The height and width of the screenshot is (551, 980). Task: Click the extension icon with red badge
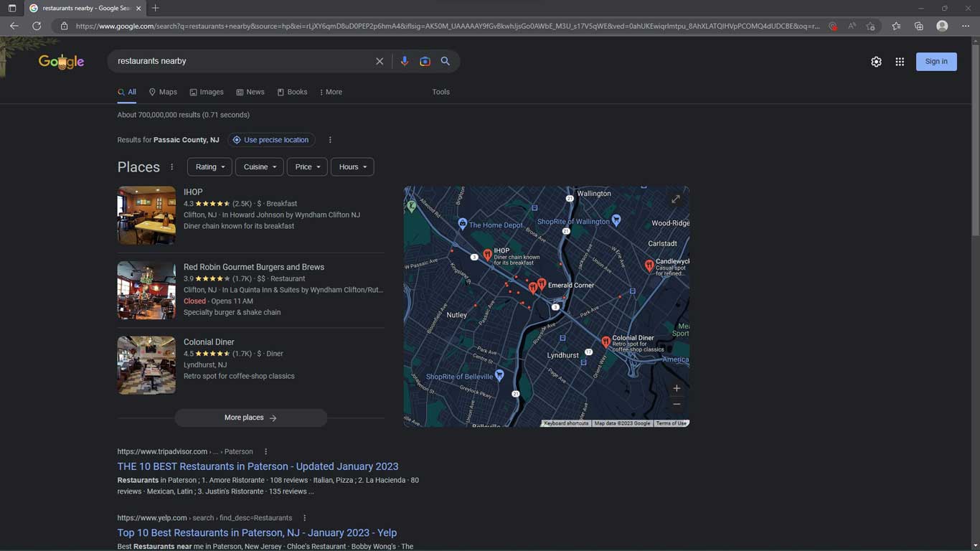(x=832, y=26)
